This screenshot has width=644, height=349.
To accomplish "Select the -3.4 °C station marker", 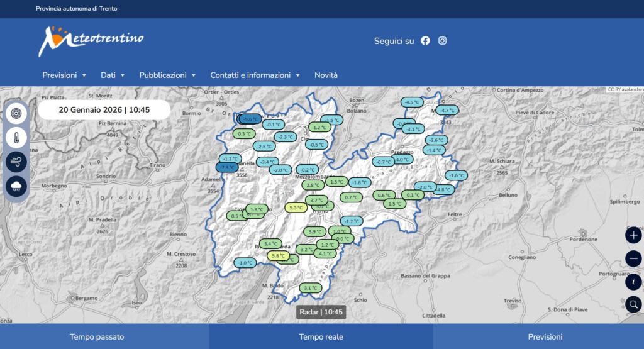I will point(267,162).
